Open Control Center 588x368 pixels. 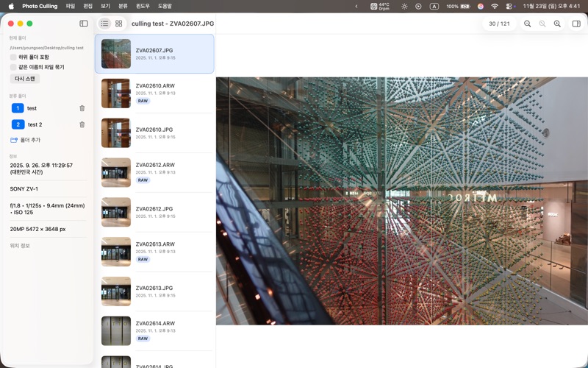pos(509,6)
